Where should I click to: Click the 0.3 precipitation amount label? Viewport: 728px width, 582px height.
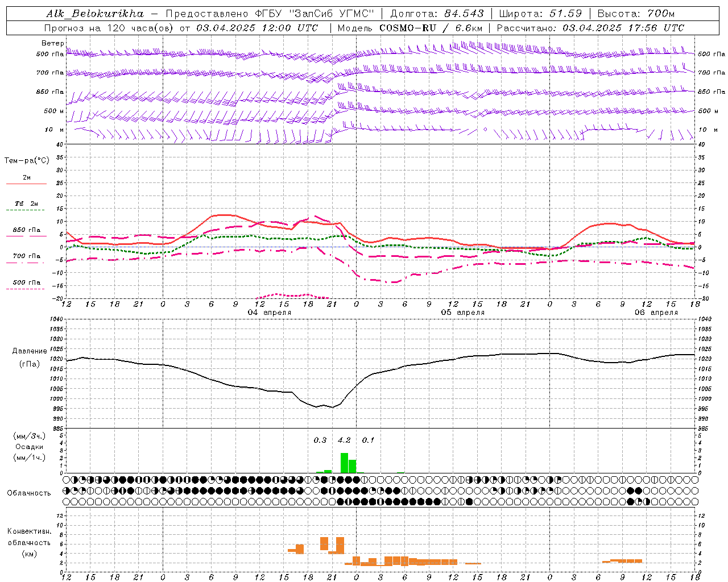pyautogui.click(x=320, y=440)
